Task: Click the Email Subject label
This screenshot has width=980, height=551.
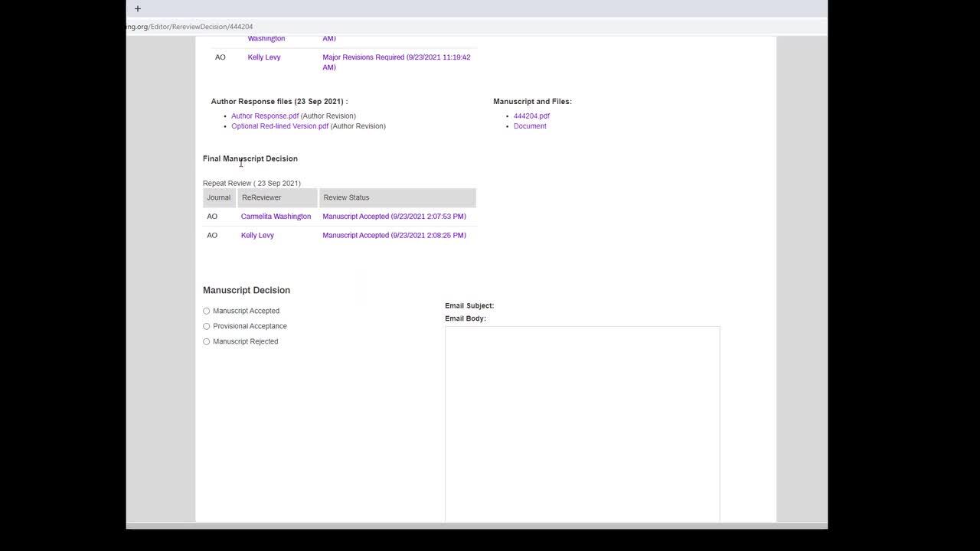Action: click(469, 306)
